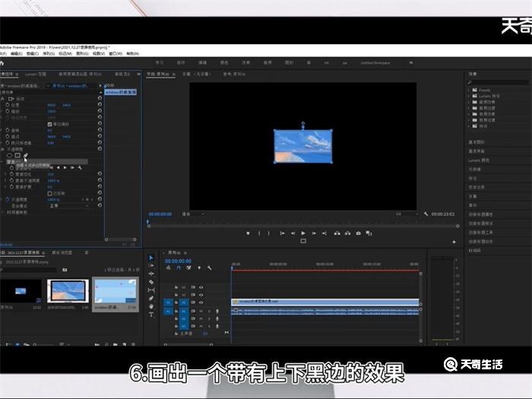Open Program Monitor settings wrench icon
The width and height of the screenshot is (532, 399).
click(x=426, y=214)
